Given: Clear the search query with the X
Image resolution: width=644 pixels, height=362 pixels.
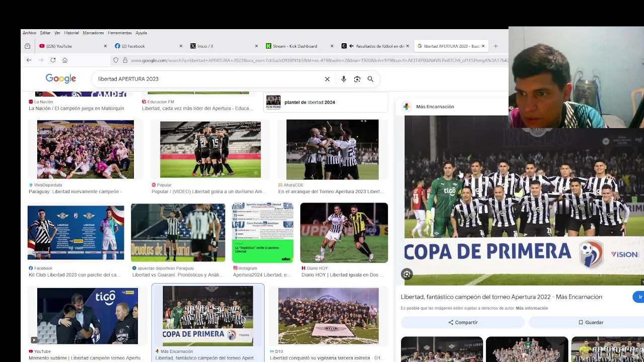Looking at the screenshot, I should (x=327, y=79).
